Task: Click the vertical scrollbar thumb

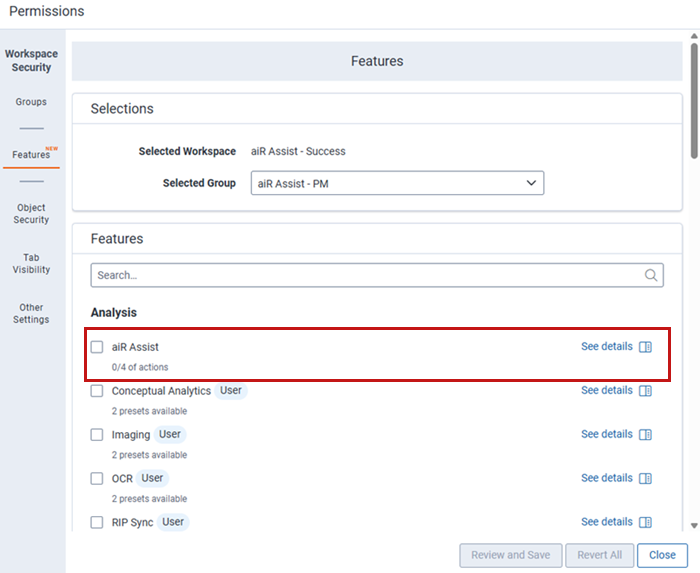Action: (694, 100)
